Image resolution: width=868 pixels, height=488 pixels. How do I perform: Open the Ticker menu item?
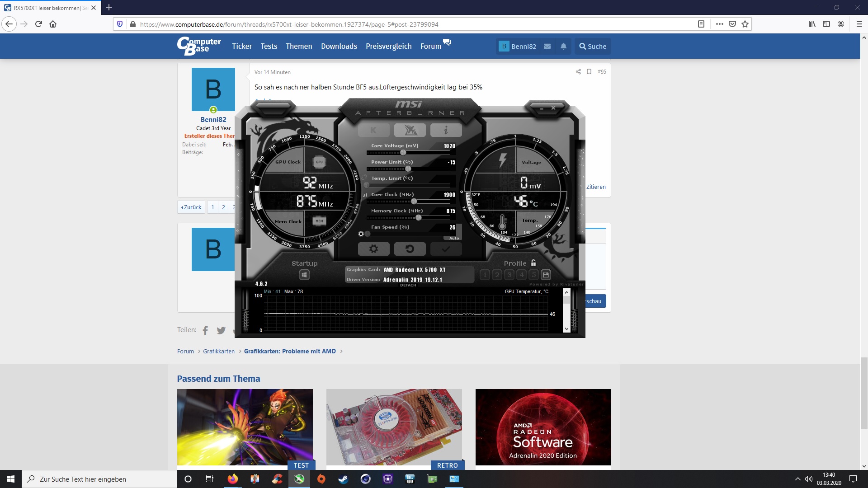click(x=242, y=46)
